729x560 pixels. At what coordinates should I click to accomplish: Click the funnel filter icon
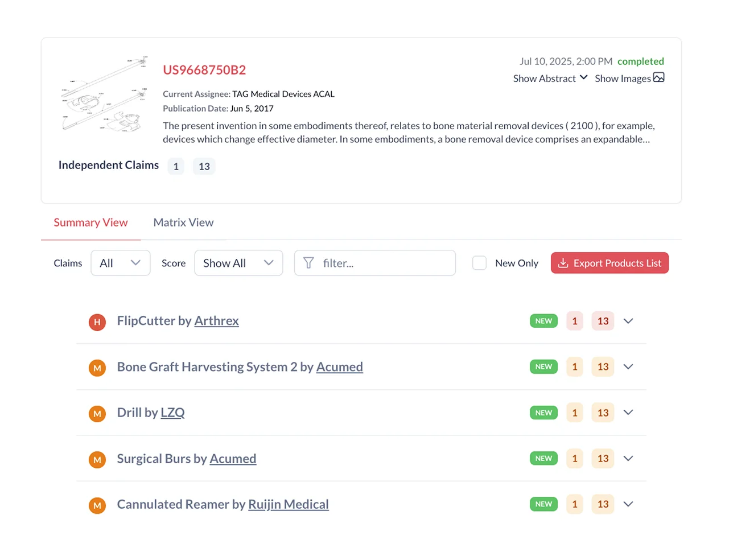click(x=308, y=263)
